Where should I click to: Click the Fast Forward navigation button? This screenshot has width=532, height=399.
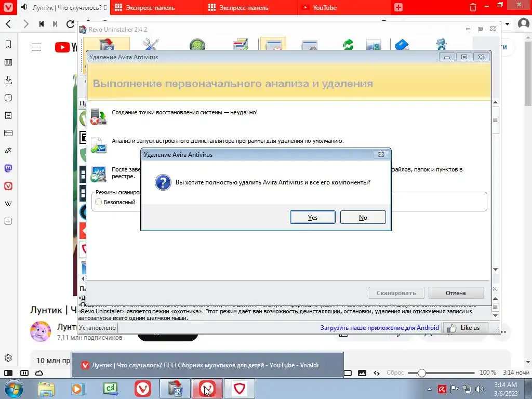click(x=55, y=24)
